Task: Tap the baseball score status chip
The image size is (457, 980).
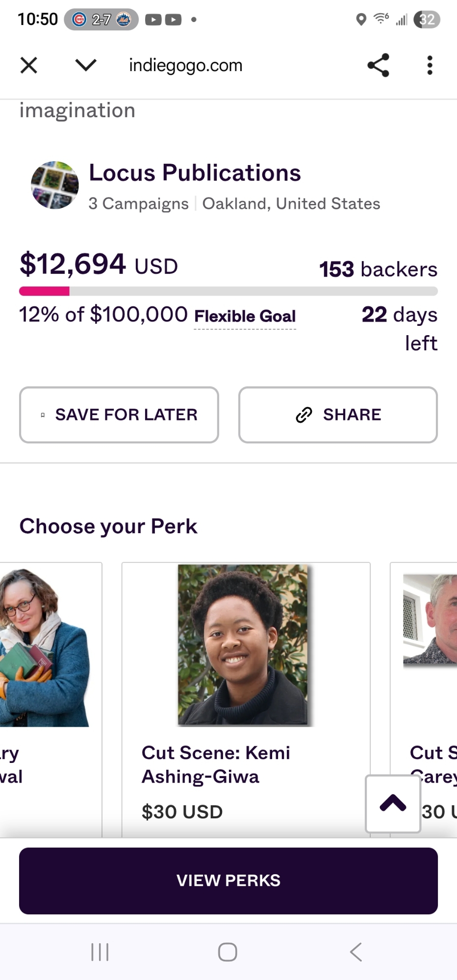Action: [101, 20]
